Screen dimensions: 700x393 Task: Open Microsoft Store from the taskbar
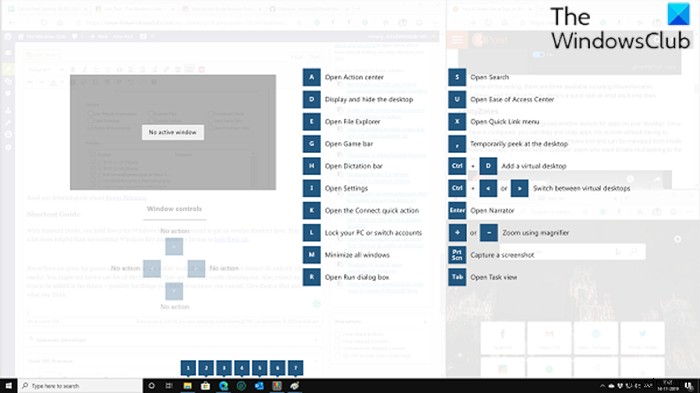click(205, 386)
